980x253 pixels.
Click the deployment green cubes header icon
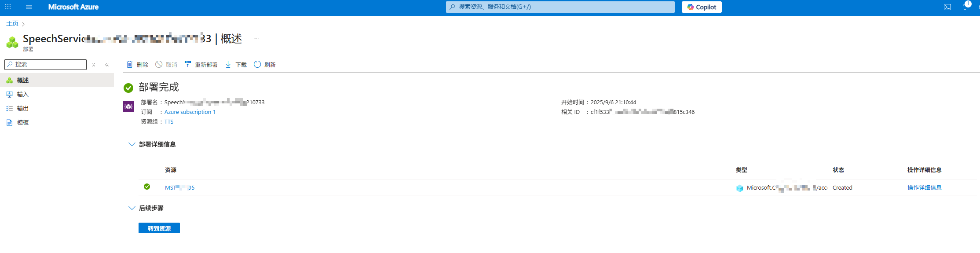tap(12, 42)
